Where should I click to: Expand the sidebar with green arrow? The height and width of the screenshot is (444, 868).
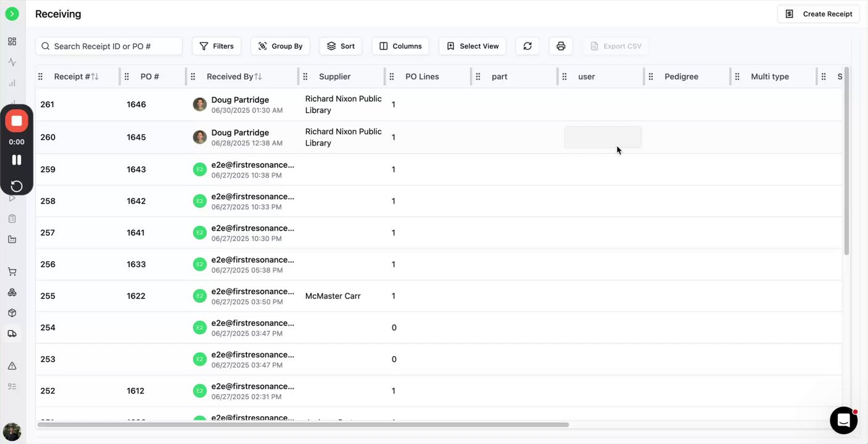click(x=12, y=14)
